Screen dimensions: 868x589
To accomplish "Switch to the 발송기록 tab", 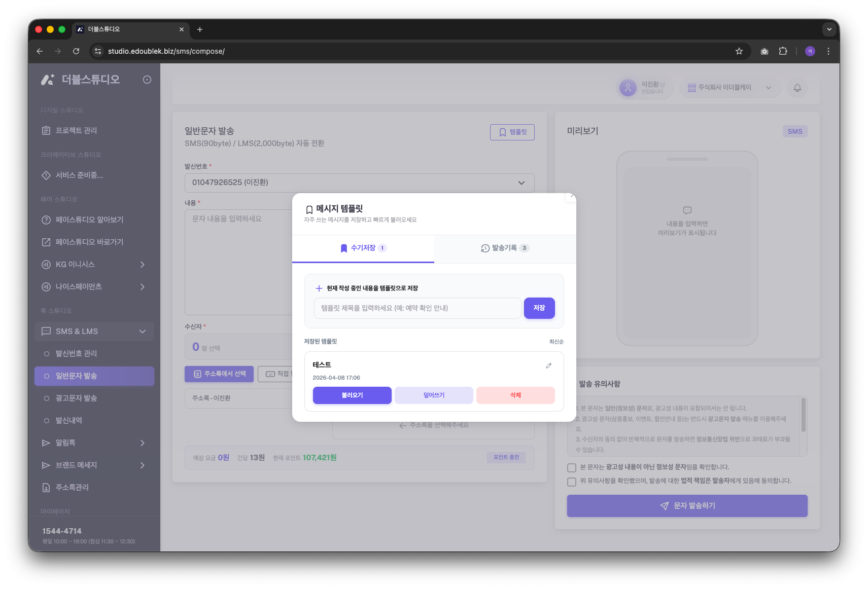I will [505, 248].
